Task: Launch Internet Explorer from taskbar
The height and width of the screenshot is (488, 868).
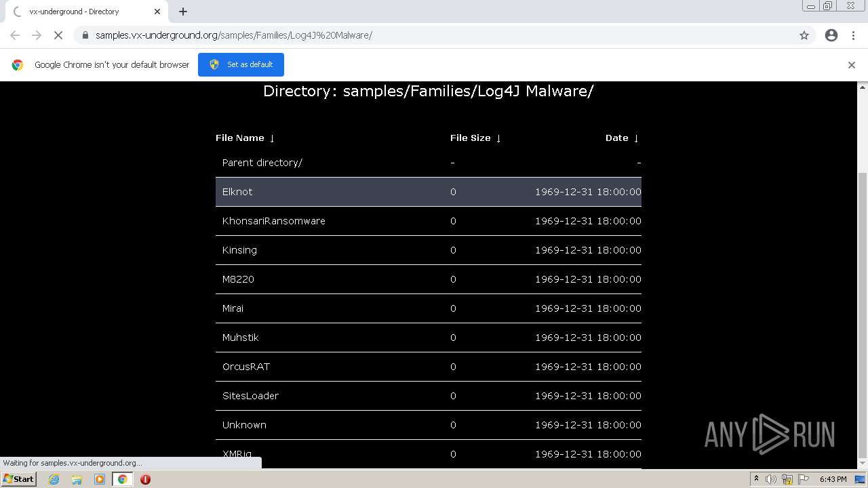Action: (x=54, y=479)
